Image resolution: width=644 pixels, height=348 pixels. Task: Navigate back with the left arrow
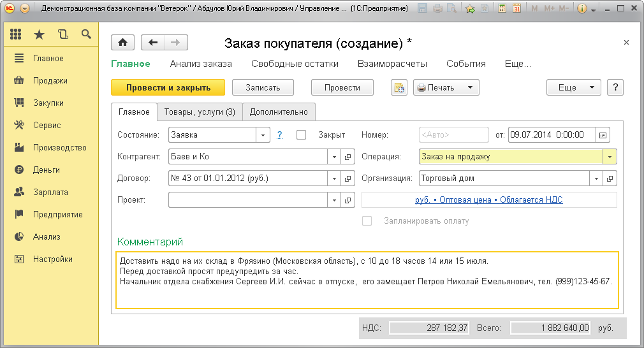pos(153,42)
